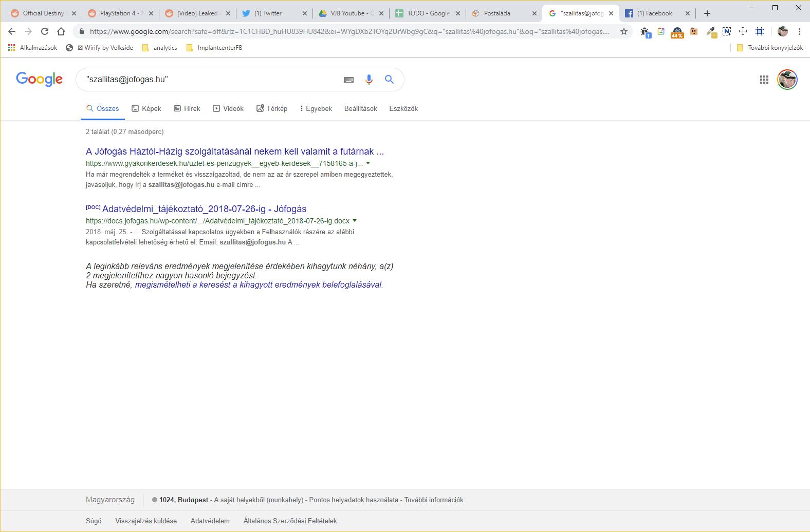Expand the Egyebek more menu
This screenshot has width=810, height=532.
click(316, 108)
